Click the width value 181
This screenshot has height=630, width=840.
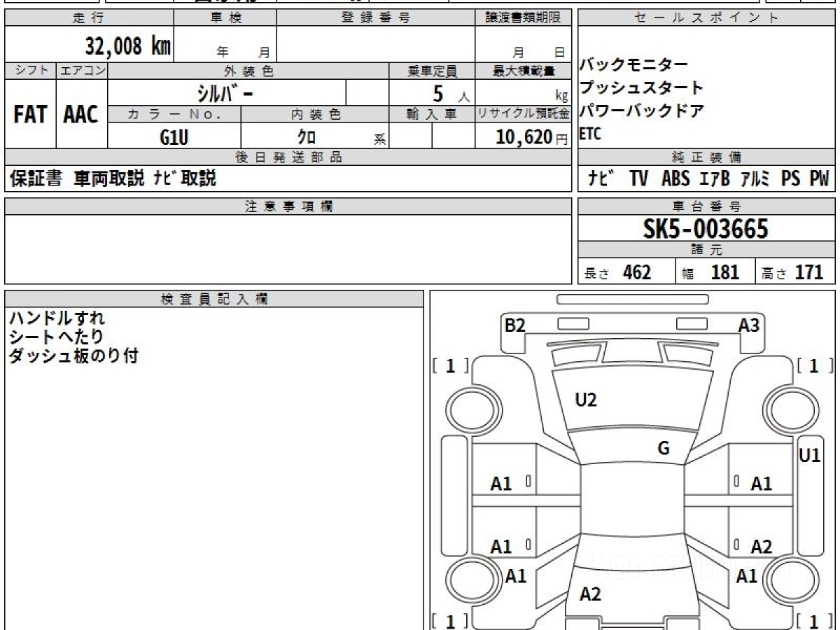[x=725, y=272]
